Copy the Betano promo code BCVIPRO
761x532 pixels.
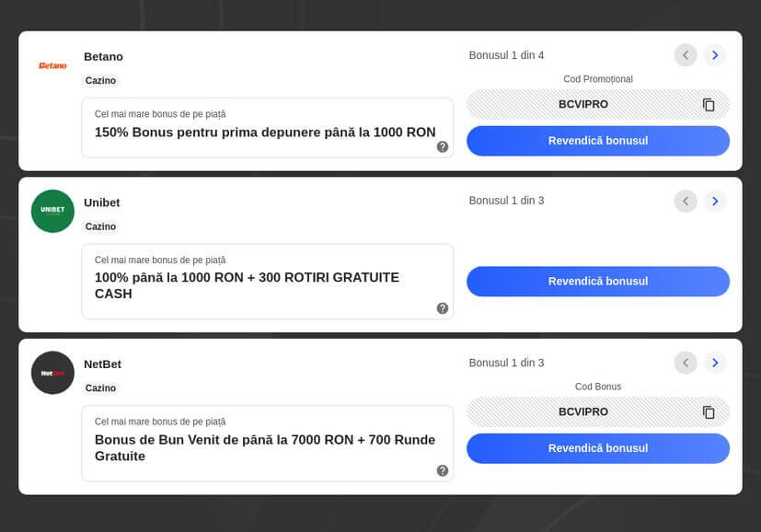point(709,105)
